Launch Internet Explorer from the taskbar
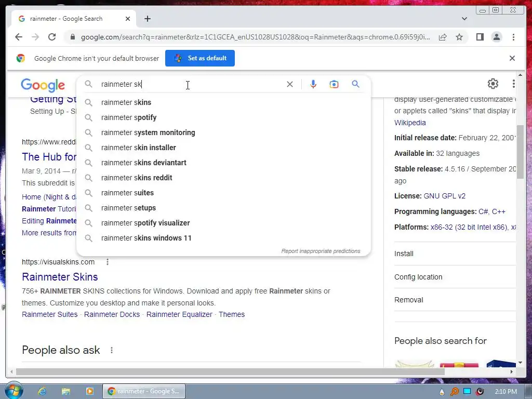The width and height of the screenshot is (532, 399). click(x=42, y=391)
